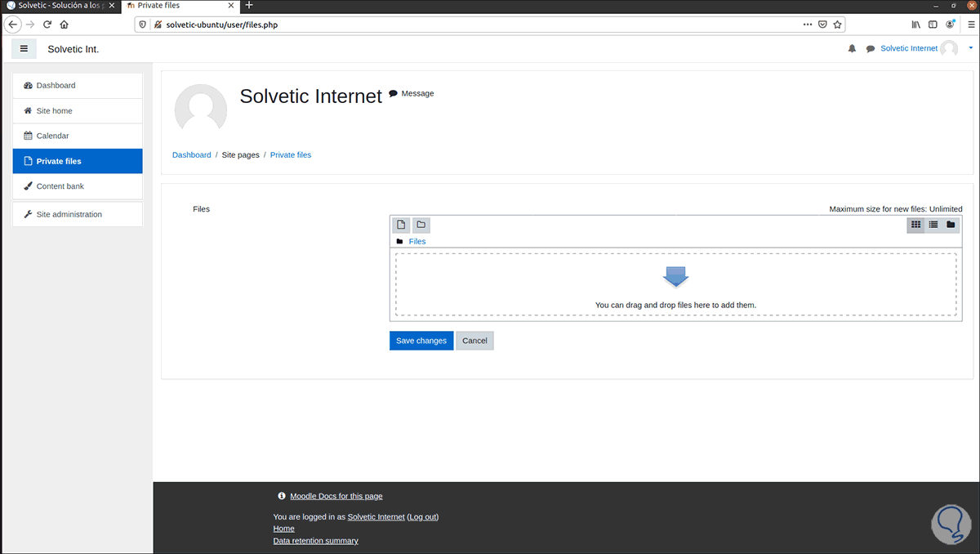
Task: Switch to list display of files
Action: pyautogui.click(x=933, y=225)
